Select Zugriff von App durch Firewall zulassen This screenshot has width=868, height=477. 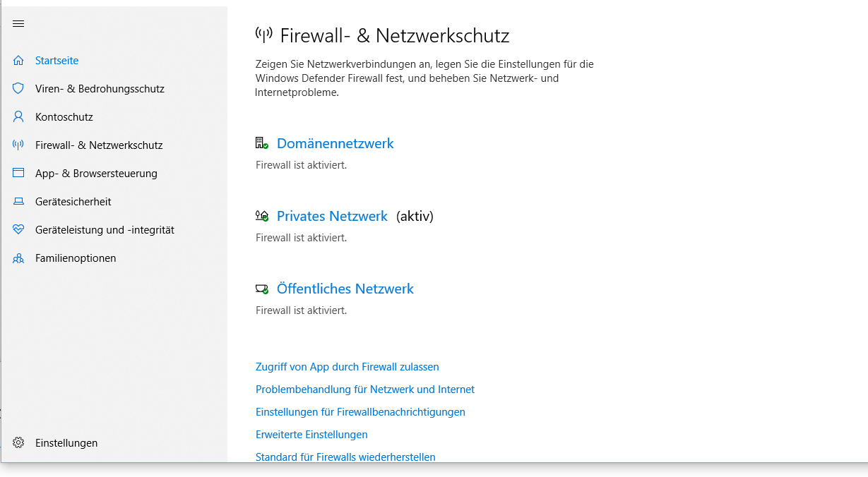tap(347, 367)
